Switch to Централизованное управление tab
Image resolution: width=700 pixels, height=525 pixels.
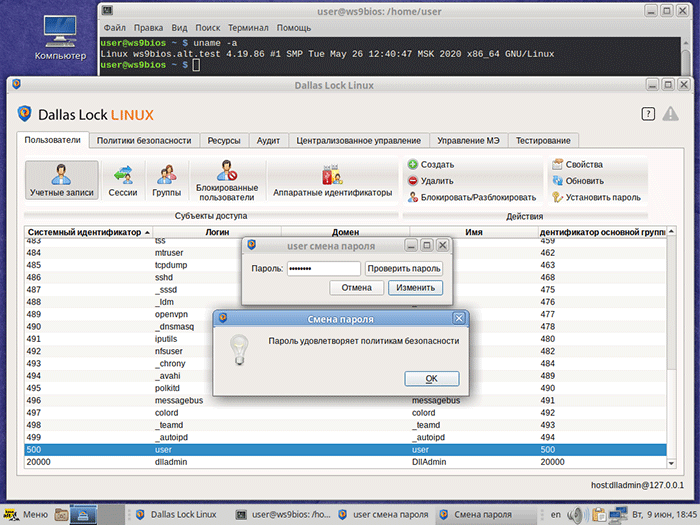click(358, 141)
